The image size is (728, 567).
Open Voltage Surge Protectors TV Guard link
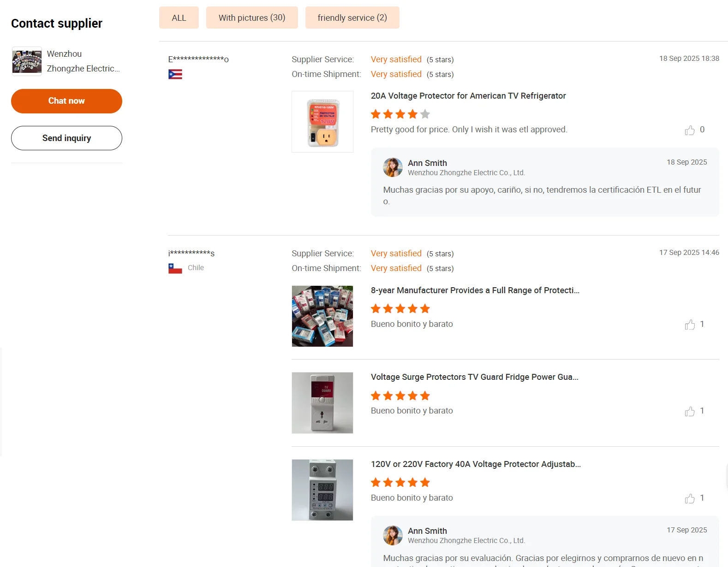point(474,377)
